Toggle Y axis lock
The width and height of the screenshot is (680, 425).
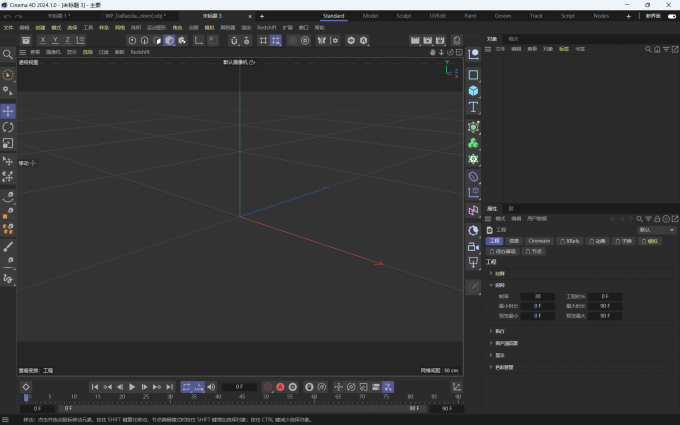tap(55, 40)
